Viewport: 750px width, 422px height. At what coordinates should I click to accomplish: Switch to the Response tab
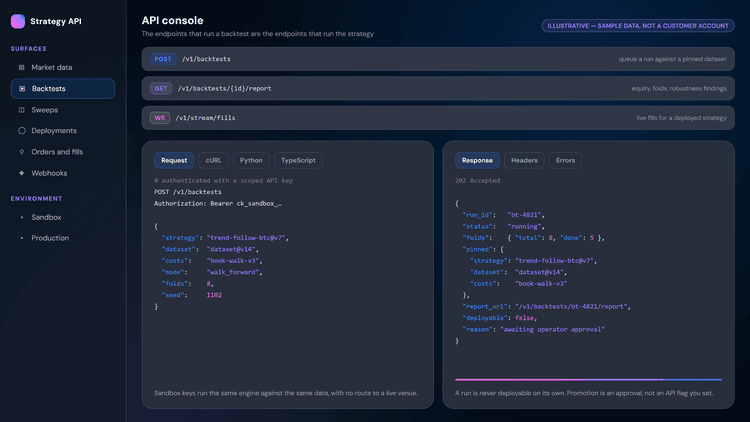477,160
